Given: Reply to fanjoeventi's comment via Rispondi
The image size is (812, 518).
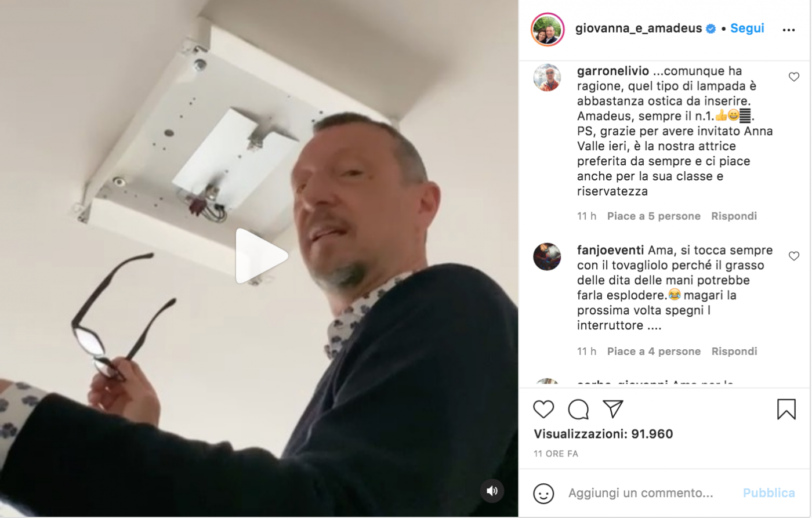Looking at the screenshot, I should point(734,351).
